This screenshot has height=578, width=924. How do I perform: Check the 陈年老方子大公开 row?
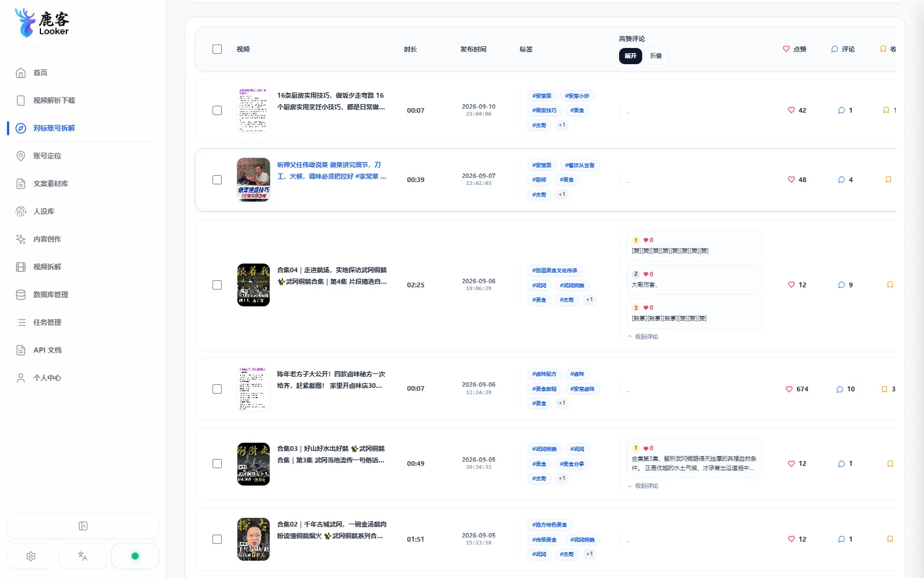click(x=217, y=389)
